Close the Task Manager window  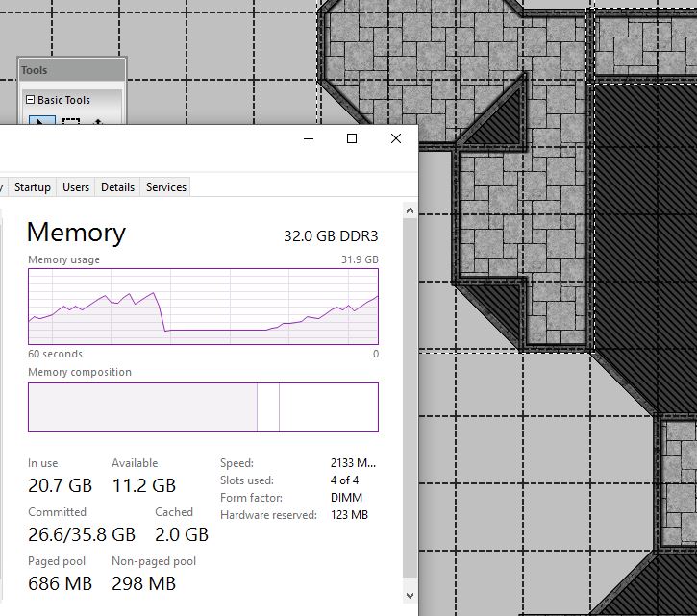click(396, 139)
